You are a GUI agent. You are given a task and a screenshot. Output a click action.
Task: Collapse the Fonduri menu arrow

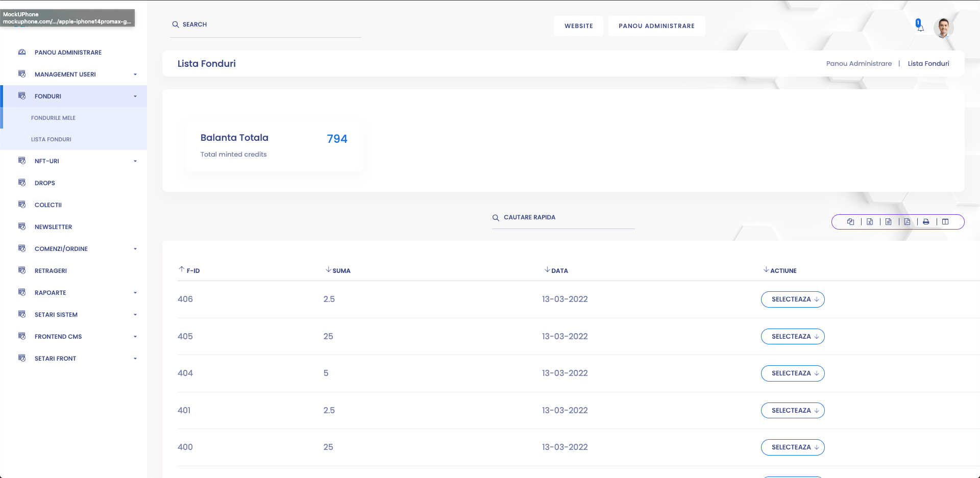pos(135,96)
